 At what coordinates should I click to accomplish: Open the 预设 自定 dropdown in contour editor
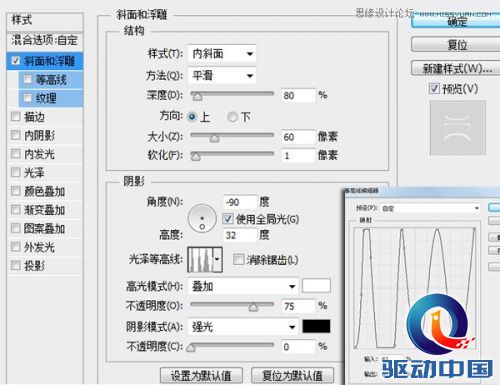[x=429, y=208]
